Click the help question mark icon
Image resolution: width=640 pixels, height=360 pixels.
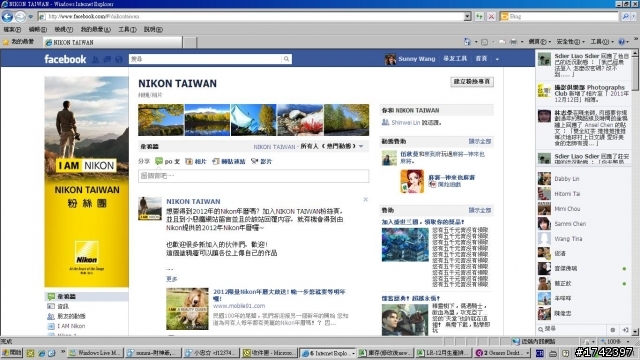pos(622,42)
